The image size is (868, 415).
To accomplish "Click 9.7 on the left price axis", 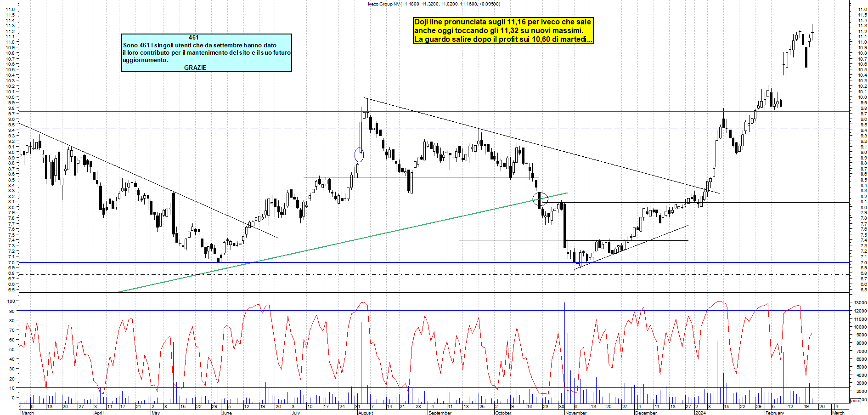I will [x=11, y=114].
